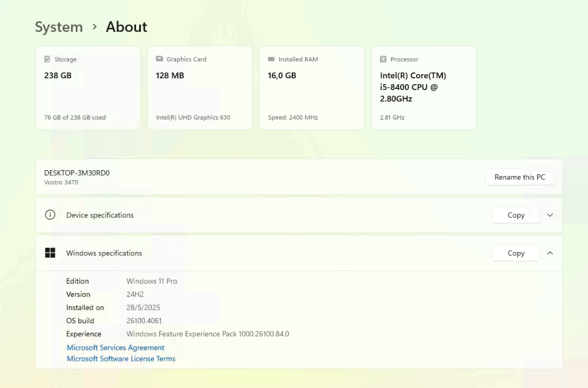This screenshot has width=588, height=388.
Task: Open the Graphics Card 128 MB card
Action: 200,88
